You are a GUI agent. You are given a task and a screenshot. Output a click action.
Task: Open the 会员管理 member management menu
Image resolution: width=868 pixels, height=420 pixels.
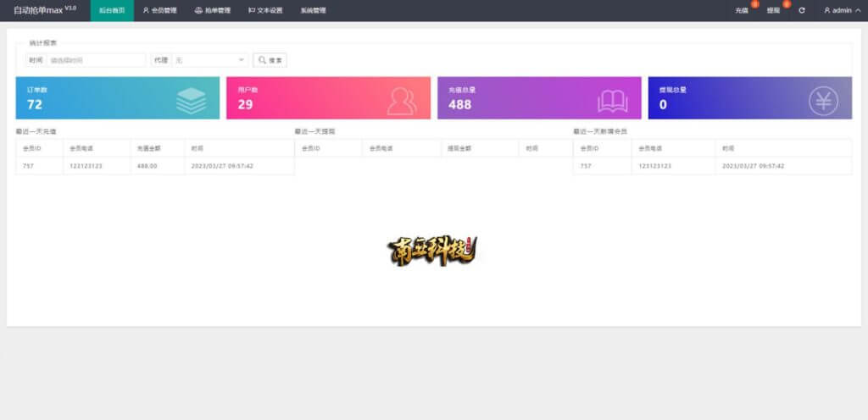click(x=160, y=10)
